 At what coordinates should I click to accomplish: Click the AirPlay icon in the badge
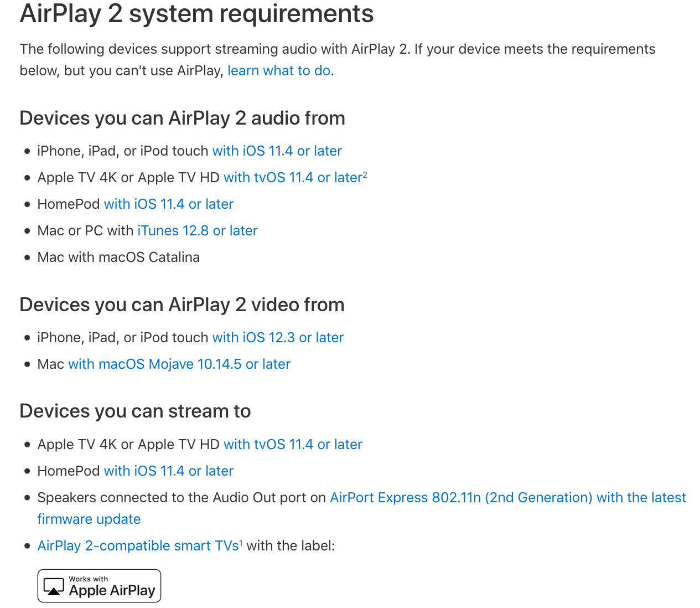click(54, 586)
